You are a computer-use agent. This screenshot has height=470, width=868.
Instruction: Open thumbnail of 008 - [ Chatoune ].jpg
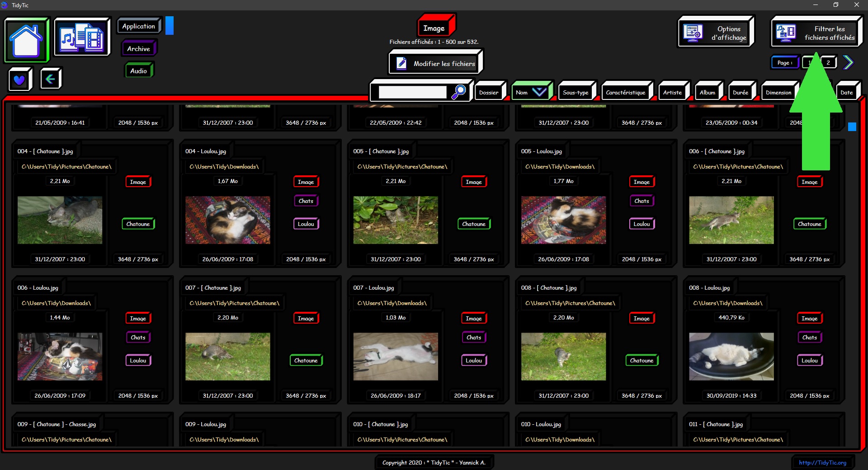[563, 357]
